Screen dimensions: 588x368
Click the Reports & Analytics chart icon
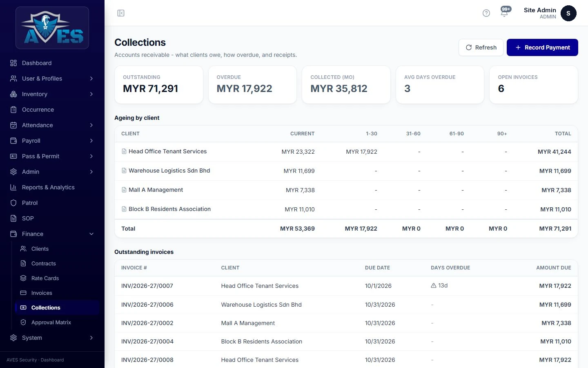pos(13,187)
